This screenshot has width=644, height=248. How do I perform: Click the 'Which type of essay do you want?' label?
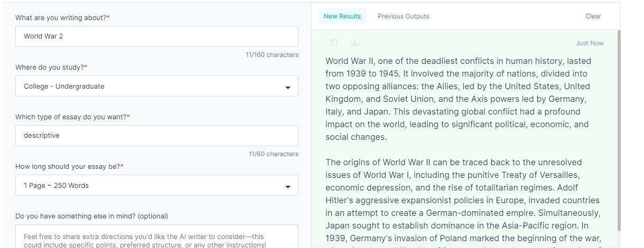click(x=72, y=117)
